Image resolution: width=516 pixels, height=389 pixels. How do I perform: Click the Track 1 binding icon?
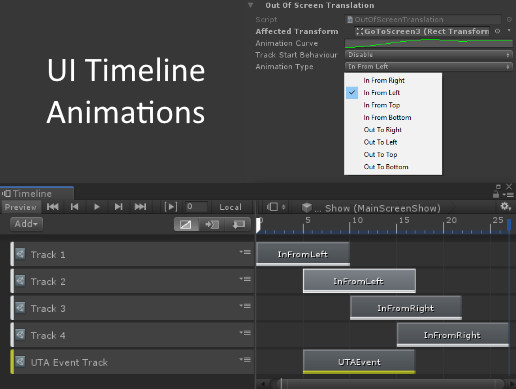(x=20, y=254)
